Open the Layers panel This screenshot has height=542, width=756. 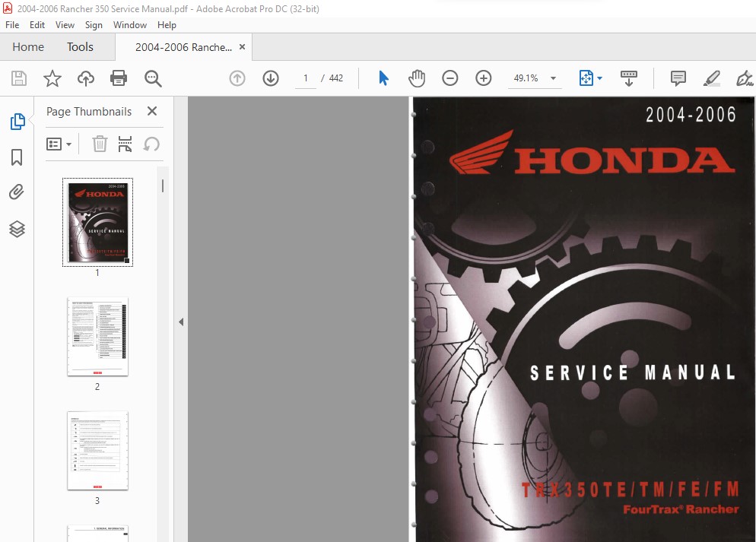[x=17, y=229]
